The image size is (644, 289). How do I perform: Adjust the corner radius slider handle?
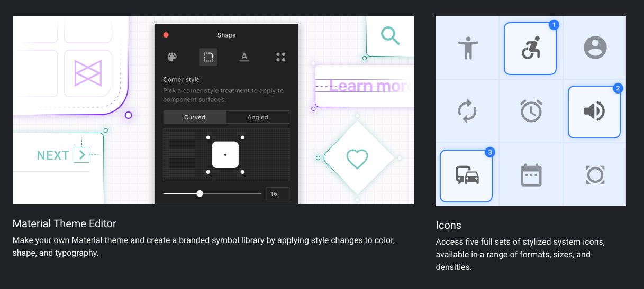click(199, 193)
